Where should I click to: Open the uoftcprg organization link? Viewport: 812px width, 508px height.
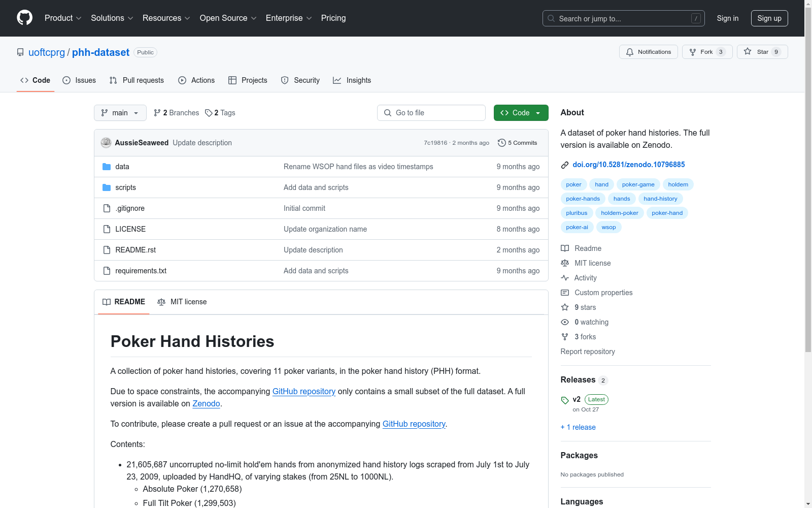47,52
